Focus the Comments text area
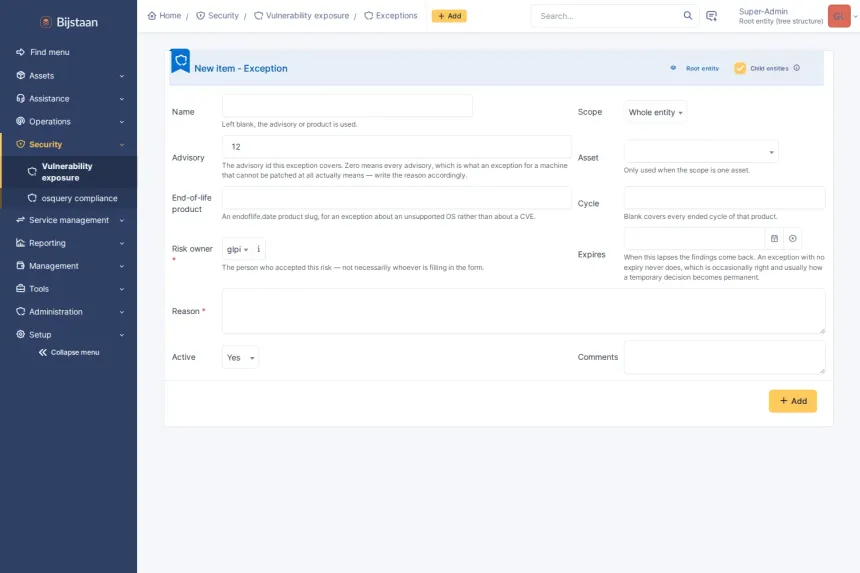Viewport: 860px width, 573px height. pos(724,357)
